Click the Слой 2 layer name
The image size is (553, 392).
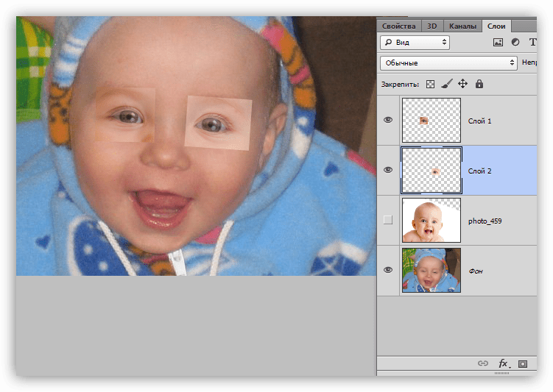pos(479,171)
